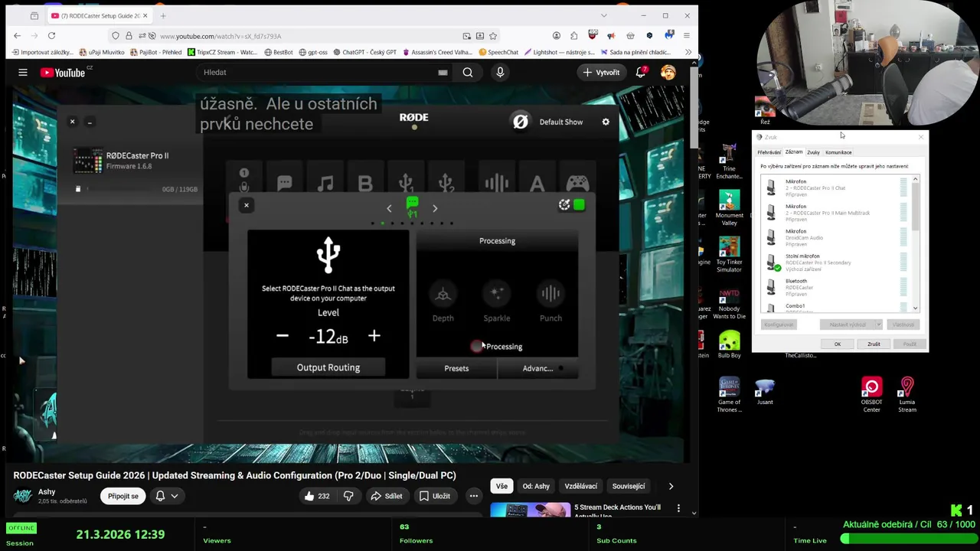Click OK in the Zvuk dialog
The image size is (980, 551).
point(838,344)
